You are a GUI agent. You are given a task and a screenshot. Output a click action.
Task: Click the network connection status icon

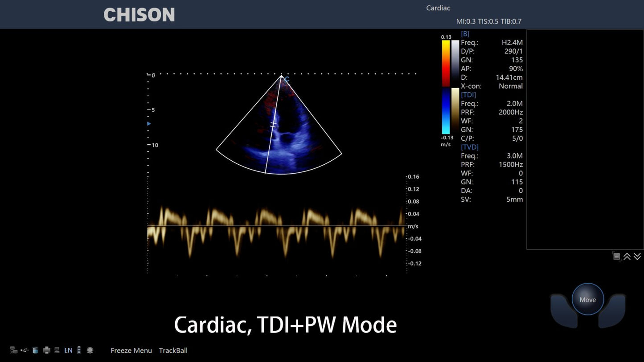[14, 350]
